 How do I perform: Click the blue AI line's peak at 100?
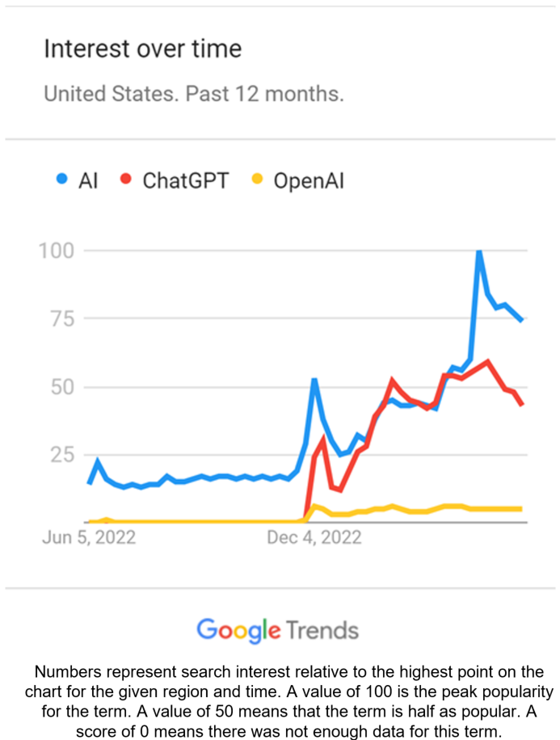[x=479, y=252]
